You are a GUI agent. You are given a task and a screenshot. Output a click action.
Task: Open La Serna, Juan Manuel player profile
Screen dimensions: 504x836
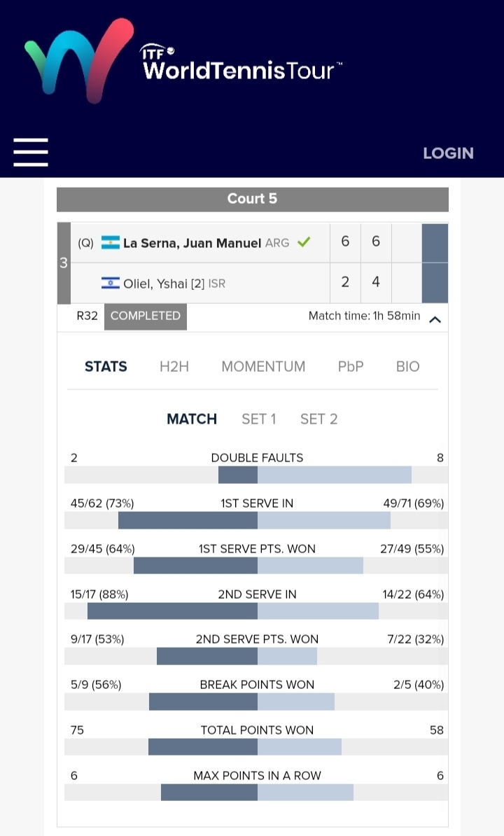click(x=192, y=243)
